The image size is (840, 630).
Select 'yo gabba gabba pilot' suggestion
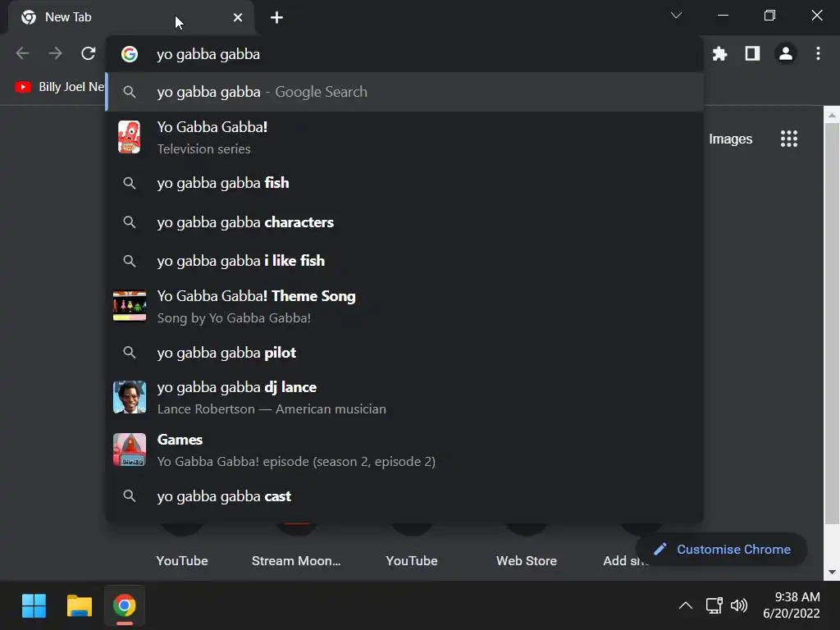[404, 353]
